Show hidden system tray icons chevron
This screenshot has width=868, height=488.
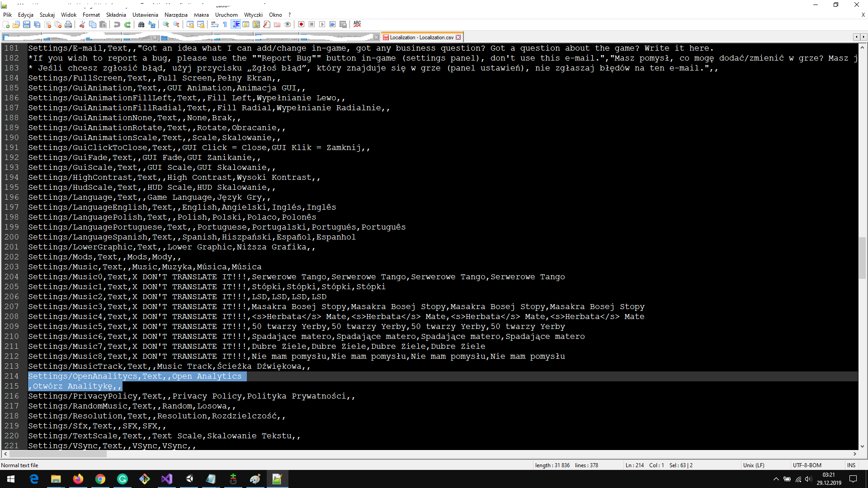click(x=776, y=479)
